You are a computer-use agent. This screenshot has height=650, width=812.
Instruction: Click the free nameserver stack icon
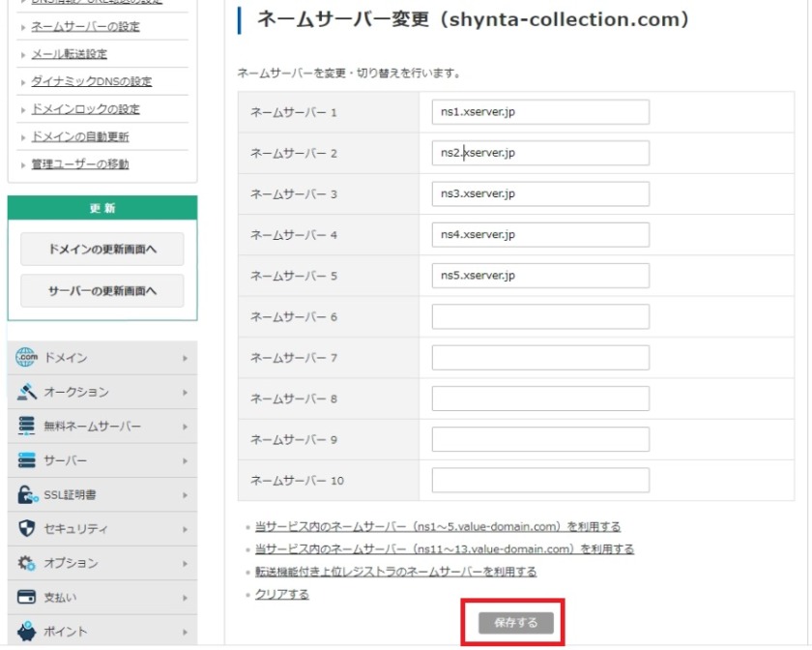26,426
